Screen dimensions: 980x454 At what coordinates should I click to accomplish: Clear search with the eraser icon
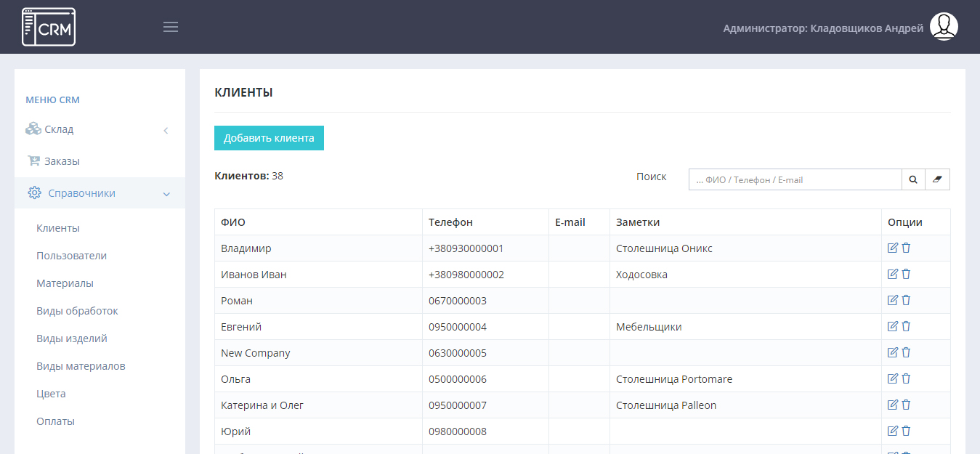[x=937, y=179]
